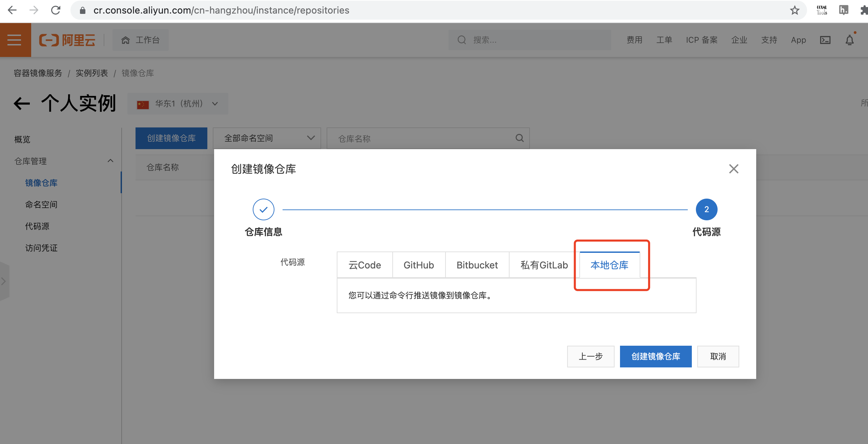Select the 私有GitLab tab
868x444 pixels.
(x=544, y=265)
